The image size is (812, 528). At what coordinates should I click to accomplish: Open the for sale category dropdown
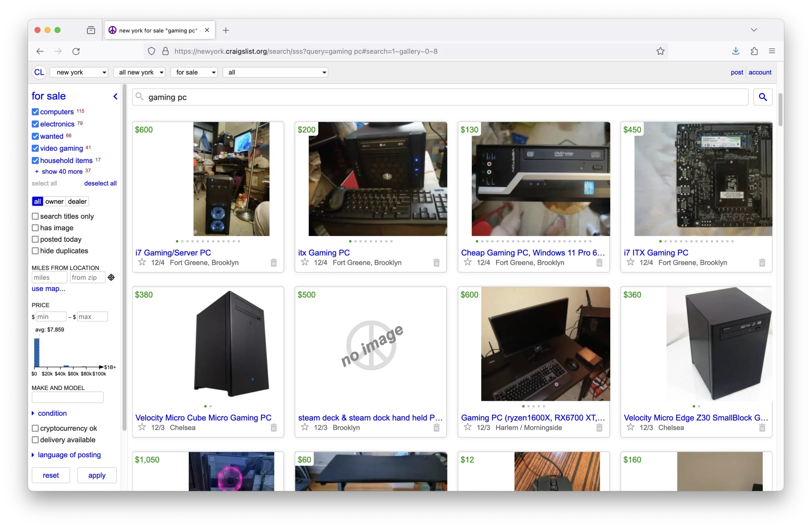pyautogui.click(x=194, y=72)
